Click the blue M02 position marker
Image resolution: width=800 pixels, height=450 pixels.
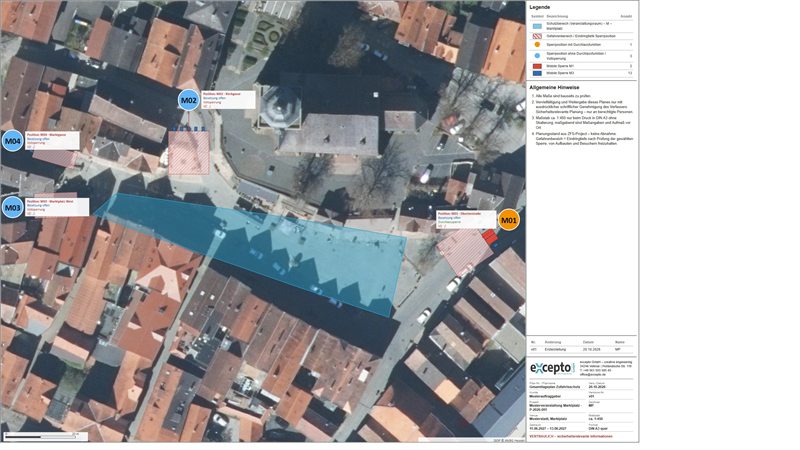188,100
